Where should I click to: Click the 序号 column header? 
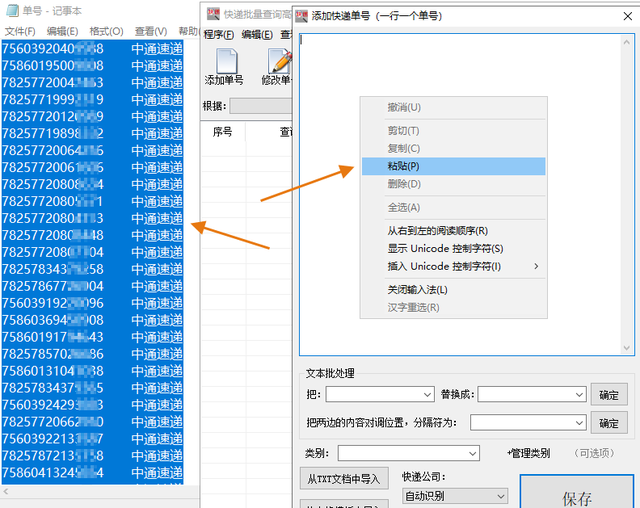tap(222, 132)
